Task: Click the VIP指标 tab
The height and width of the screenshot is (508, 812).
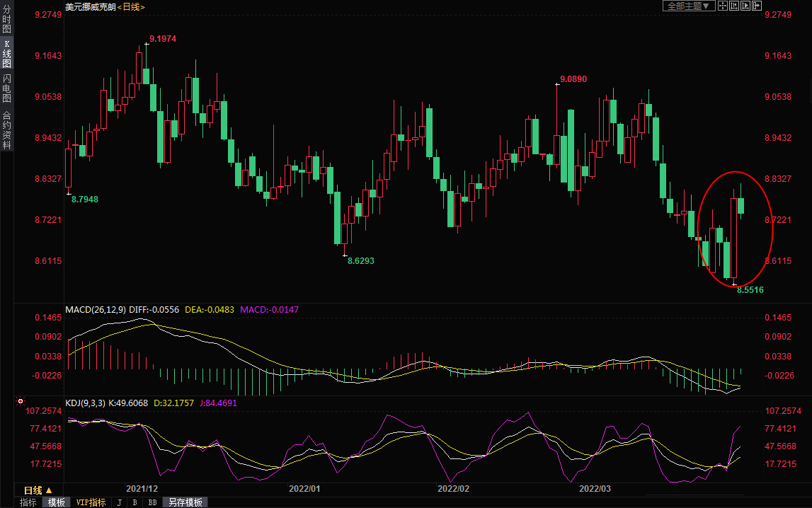Action: click(91, 502)
